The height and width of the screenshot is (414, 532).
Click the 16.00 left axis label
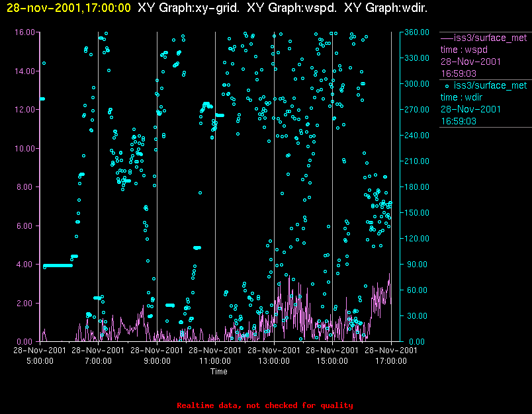pos(24,32)
